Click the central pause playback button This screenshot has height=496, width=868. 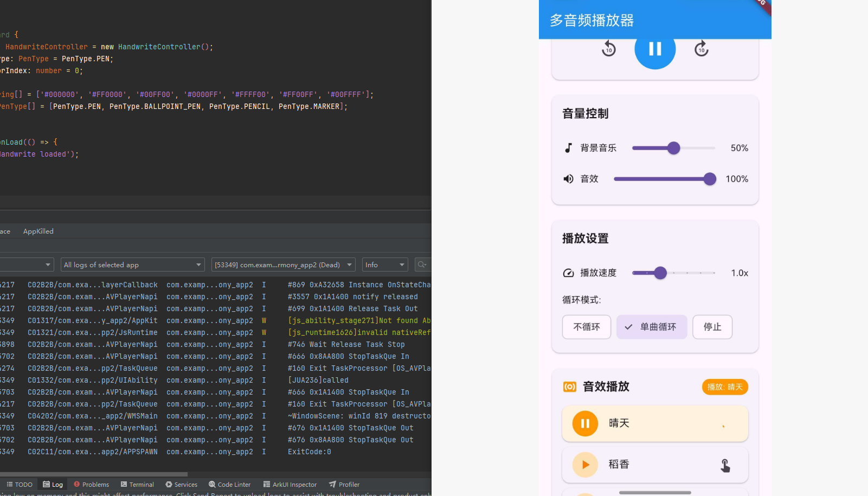click(x=655, y=49)
